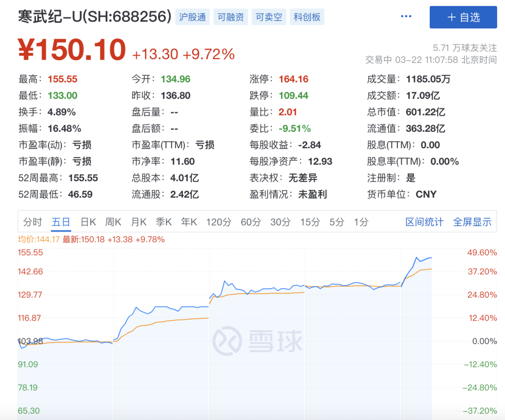
Task: Click the 129.77 left axis label
Action: pos(30,295)
